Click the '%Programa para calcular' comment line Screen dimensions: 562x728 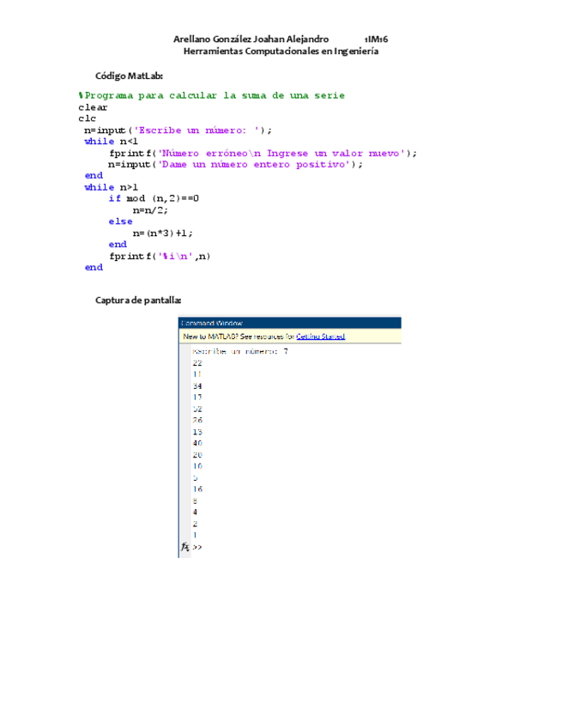point(211,95)
